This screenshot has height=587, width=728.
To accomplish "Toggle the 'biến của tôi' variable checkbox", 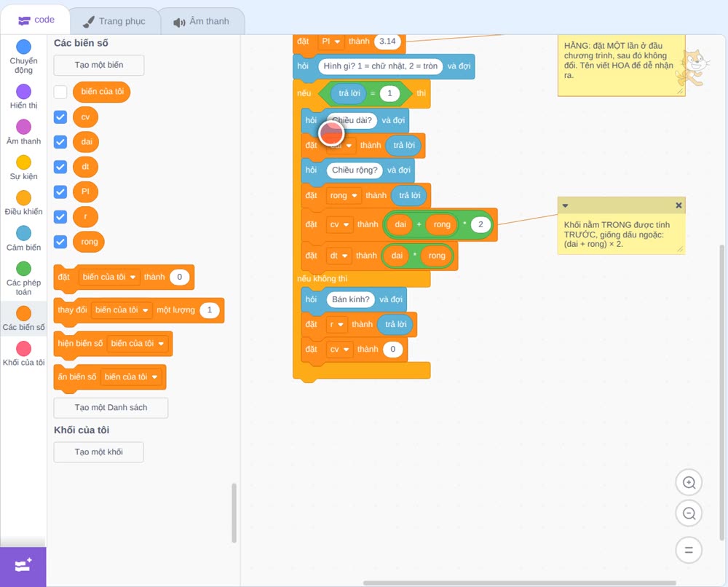I will click(x=60, y=92).
